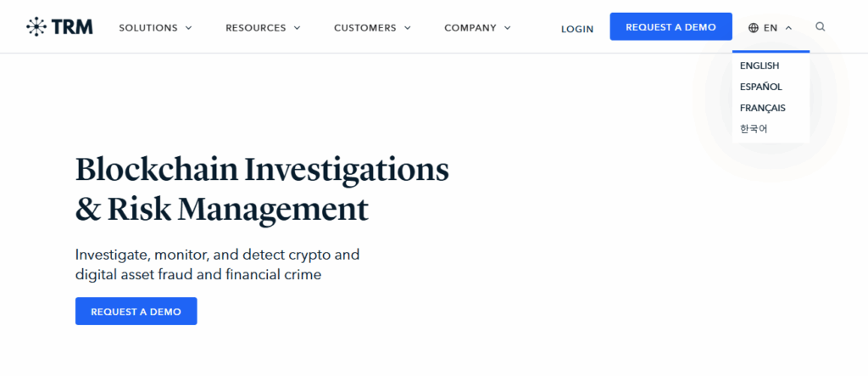Screen dimensions: 868x376
Task: Expand the chevron next to Customers
Action: [408, 28]
